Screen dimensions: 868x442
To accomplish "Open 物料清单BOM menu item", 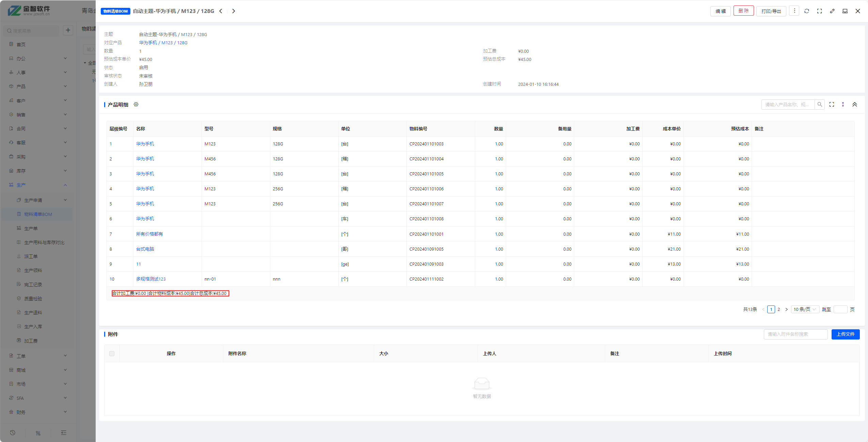I will [x=37, y=214].
